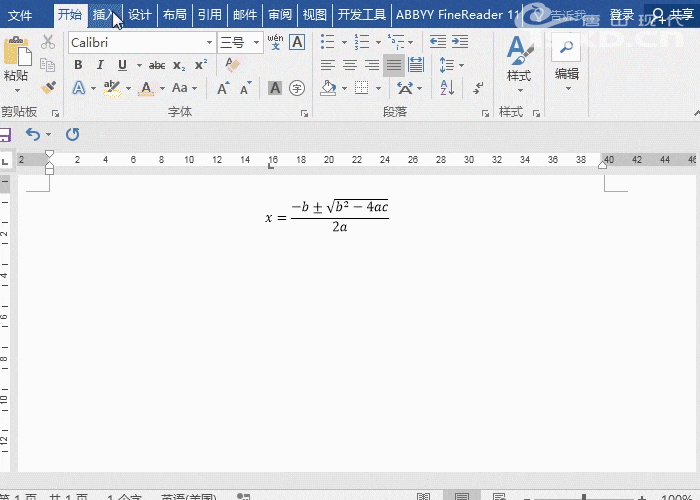Click the Paste clipboard icon
700x500 pixels.
17,51
